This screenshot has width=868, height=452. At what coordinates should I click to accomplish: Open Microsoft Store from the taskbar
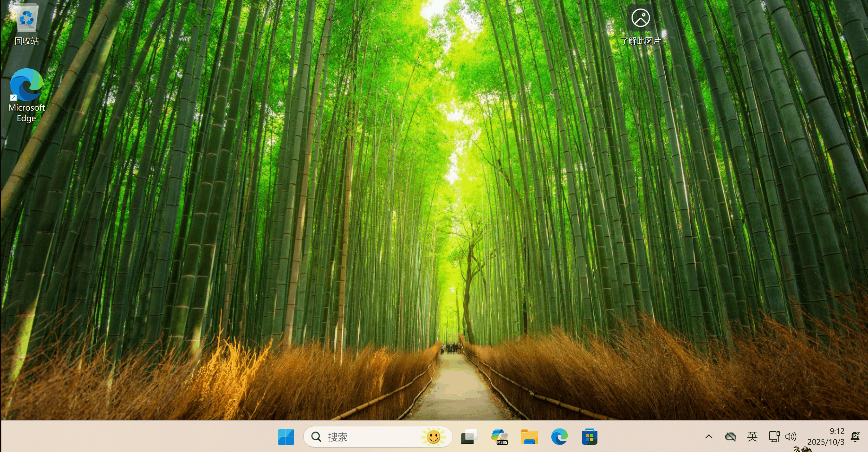[589, 437]
